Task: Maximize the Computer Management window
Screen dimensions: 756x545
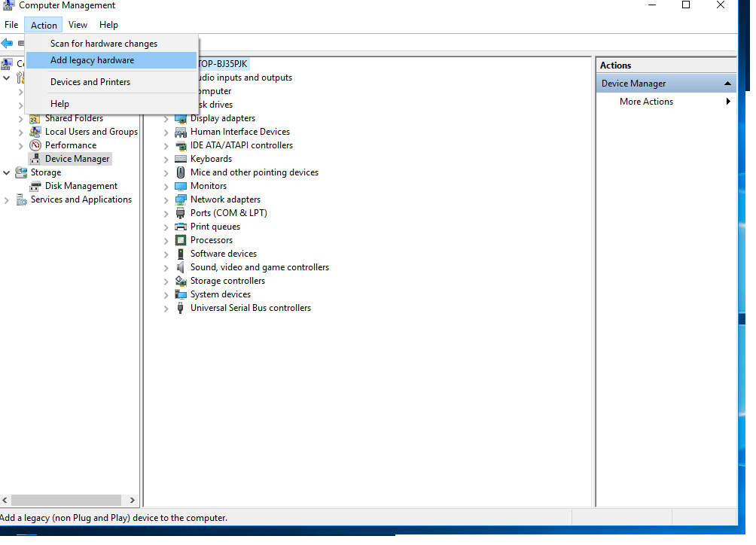Action: 686,5
